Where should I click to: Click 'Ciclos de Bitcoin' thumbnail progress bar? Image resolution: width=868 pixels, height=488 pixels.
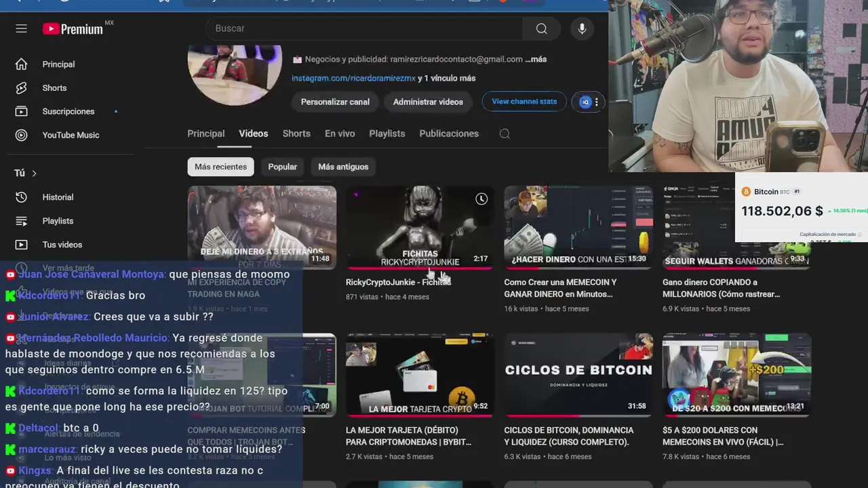coord(578,416)
